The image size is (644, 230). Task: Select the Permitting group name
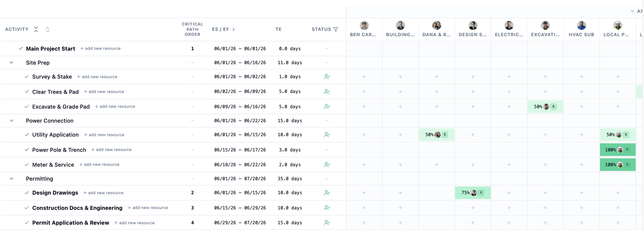[x=39, y=179]
